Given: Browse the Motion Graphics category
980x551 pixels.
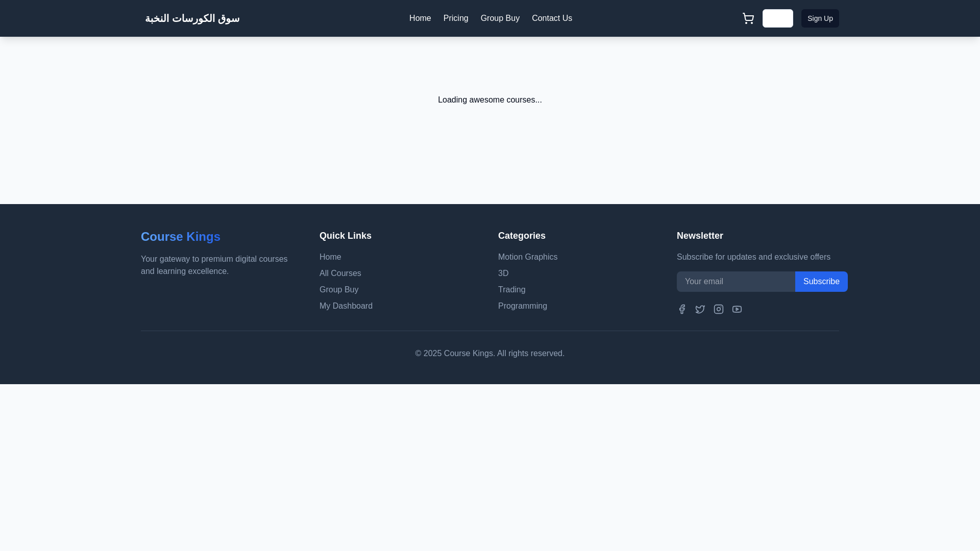Looking at the screenshot, I should click(528, 257).
